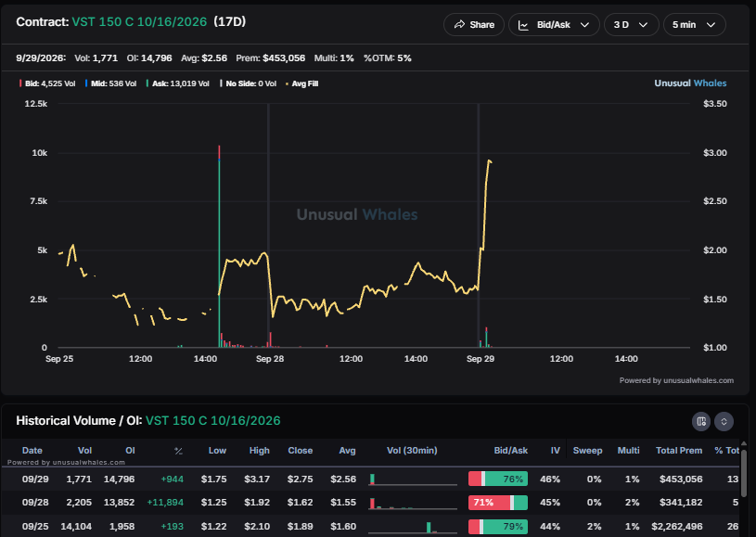This screenshot has width=756, height=537.
Task: Click the $453,056 total premium cell
Action: click(681, 479)
